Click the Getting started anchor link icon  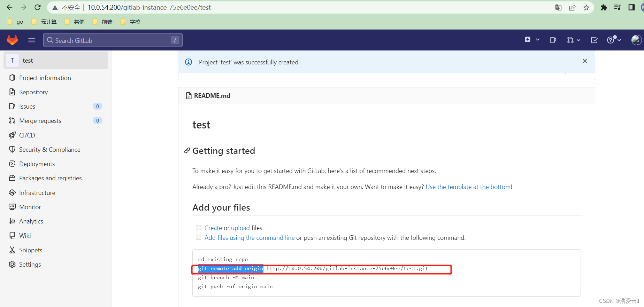[187, 151]
